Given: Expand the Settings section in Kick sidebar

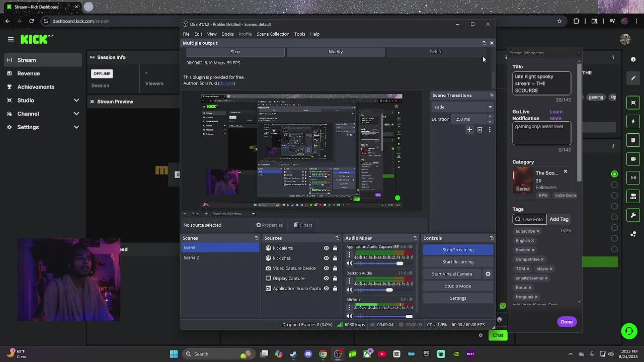Looking at the screenshot, I should coord(76,127).
